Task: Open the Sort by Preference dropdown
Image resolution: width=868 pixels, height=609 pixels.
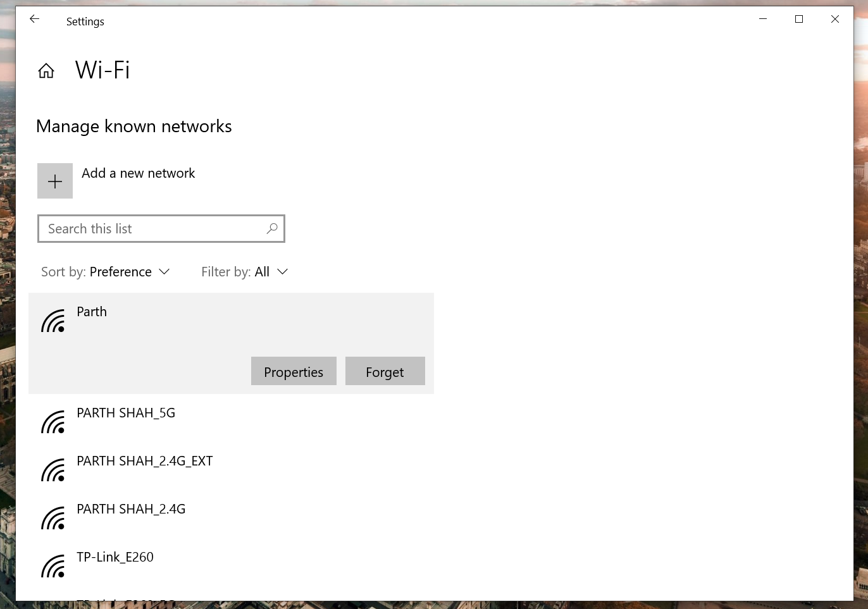Action: coord(121,271)
